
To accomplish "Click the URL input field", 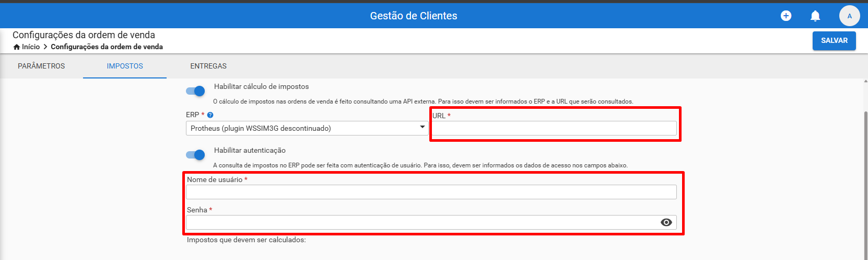I will point(554,128).
